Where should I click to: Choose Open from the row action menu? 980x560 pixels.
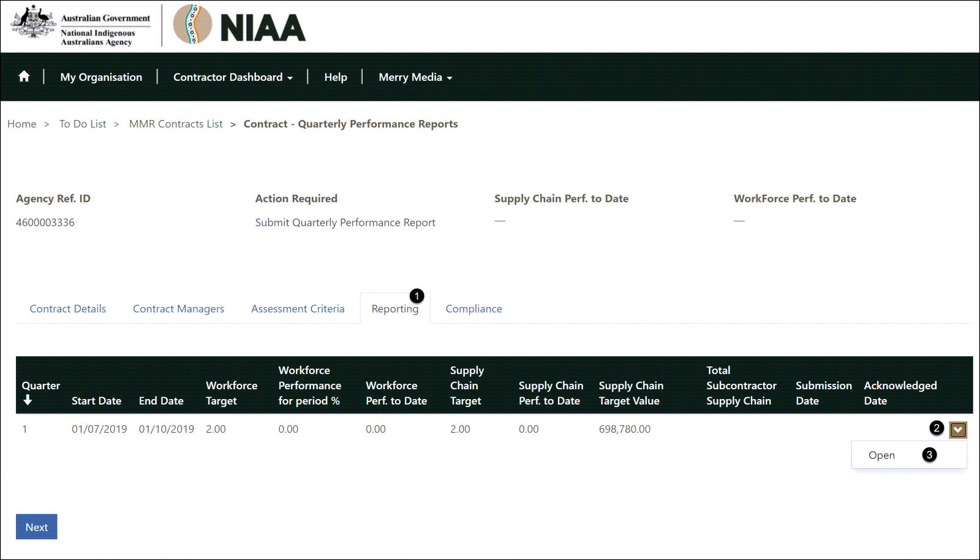[881, 455]
